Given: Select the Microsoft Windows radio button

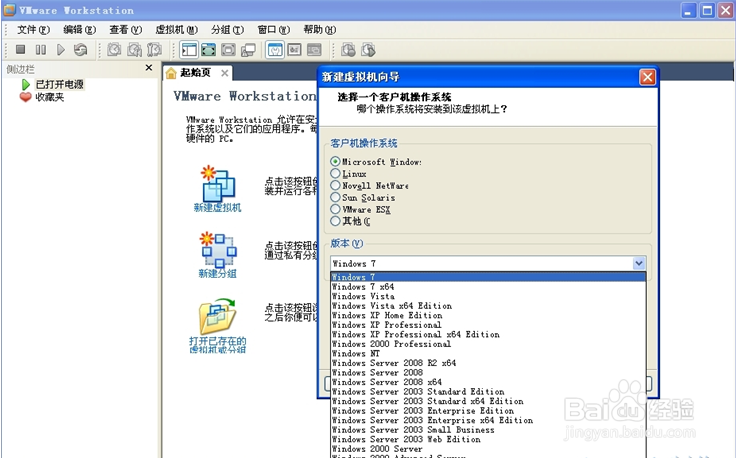Looking at the screenshot, I should coord(335,161).
